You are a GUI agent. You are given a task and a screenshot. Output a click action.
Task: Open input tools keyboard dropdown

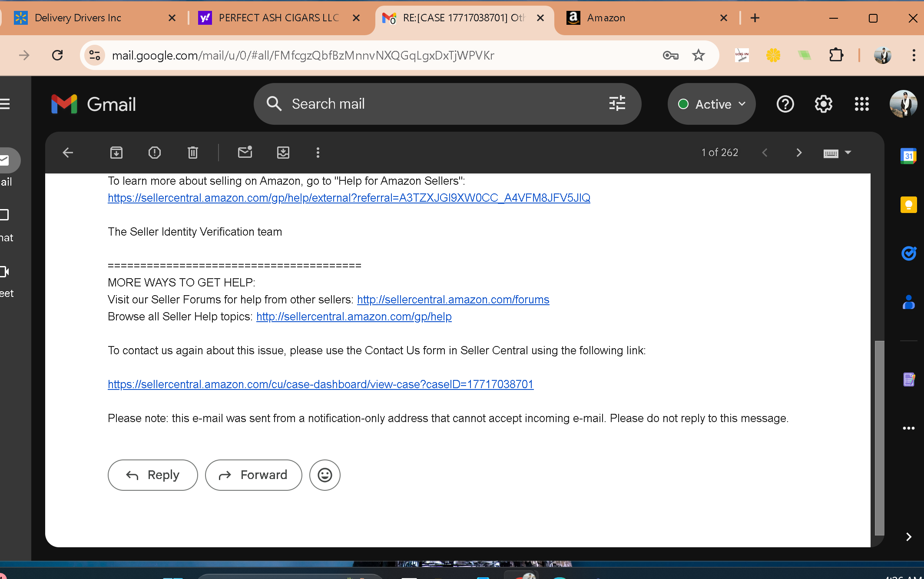(837, 153)
